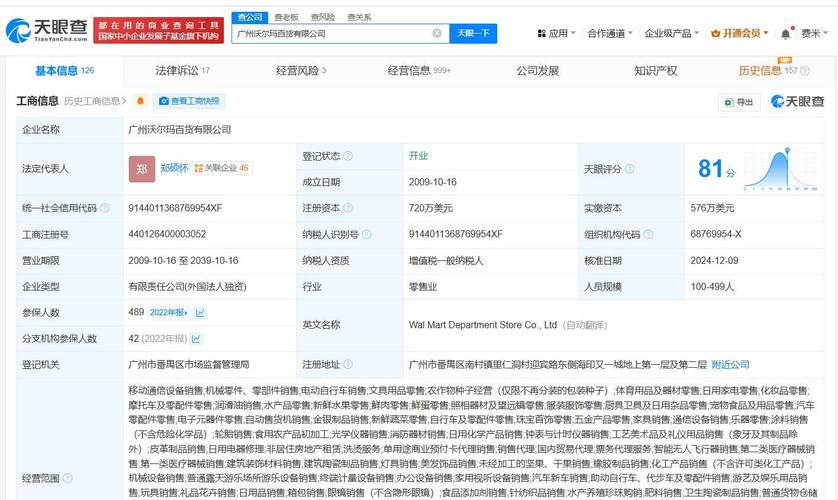
Task: Select the 查公司 search tab
Action: click(x=250, y=17)
